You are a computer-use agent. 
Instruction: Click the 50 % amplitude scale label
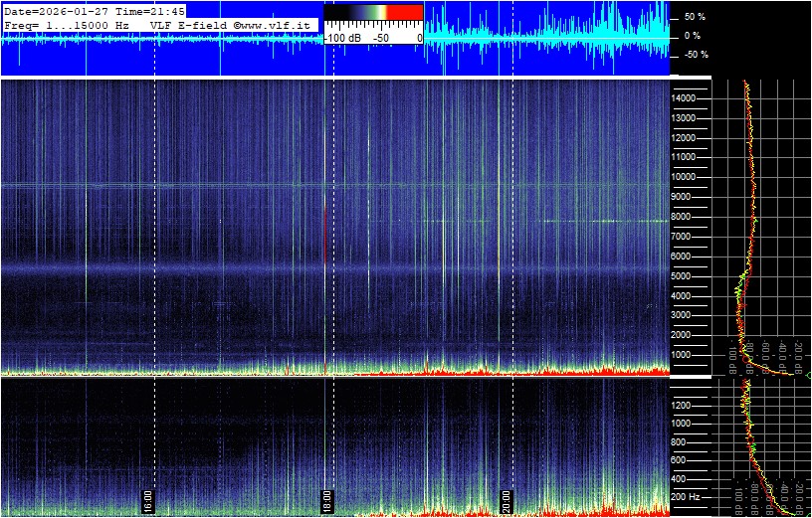point(695,17)
